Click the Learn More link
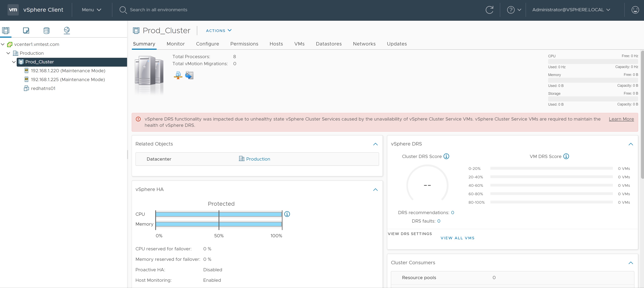Screen dimensions: 644x288 [x=621, y=119]
